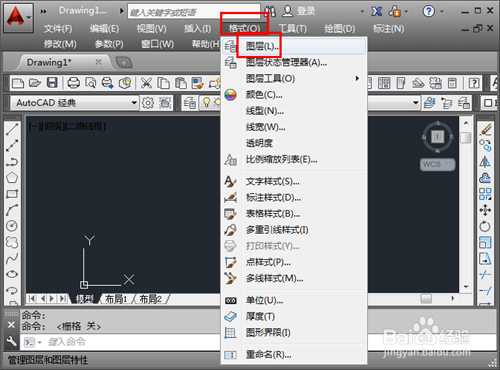Choose 颜色(C)... menu entry
Viewport: 500px width, 370px height.
coord(295,95)
